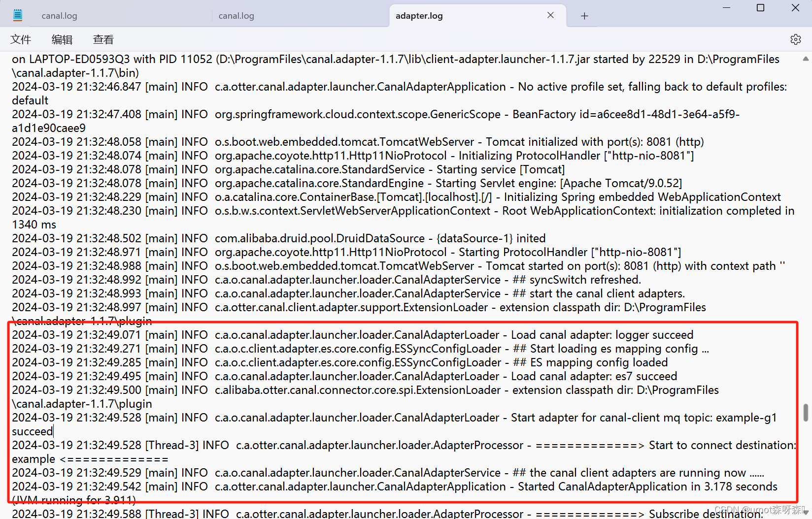Click text 'Started CanalAdapterApplication in 3.178 seconds'
The width and height of the screenshot is (812, 519).
pyautogui.click(x=647, y=487)
